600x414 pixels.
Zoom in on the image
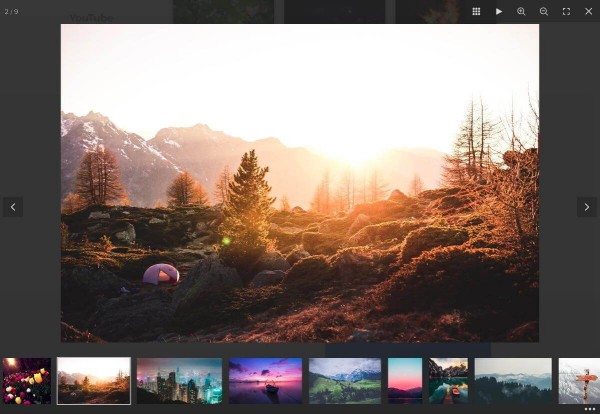click(x=521, y=11)
